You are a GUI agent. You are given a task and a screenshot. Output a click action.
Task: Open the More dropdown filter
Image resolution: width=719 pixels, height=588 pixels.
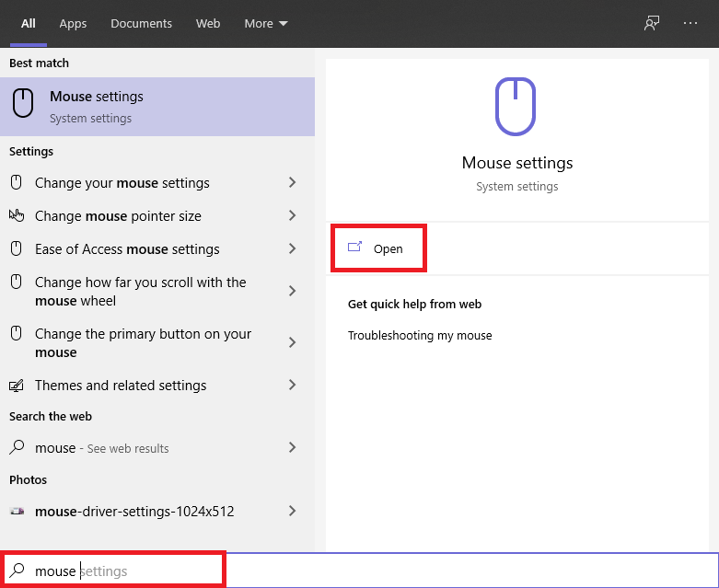click(265, 24)
